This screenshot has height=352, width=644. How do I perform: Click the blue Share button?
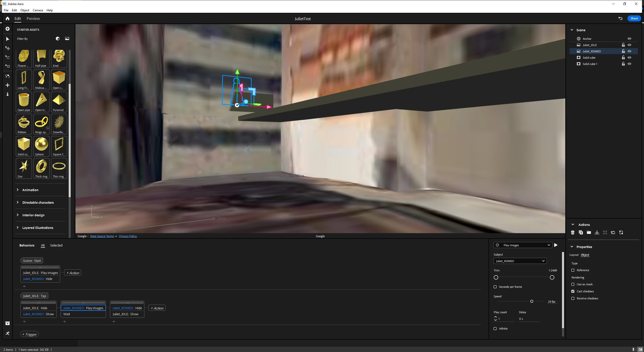[x=634, y=18]
